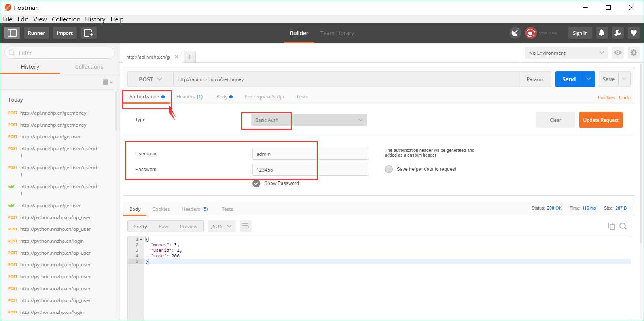The image size is (644, 321).
Task: Switch to Team Library tab
Action: pyautogui.click(x=337, y=33)
